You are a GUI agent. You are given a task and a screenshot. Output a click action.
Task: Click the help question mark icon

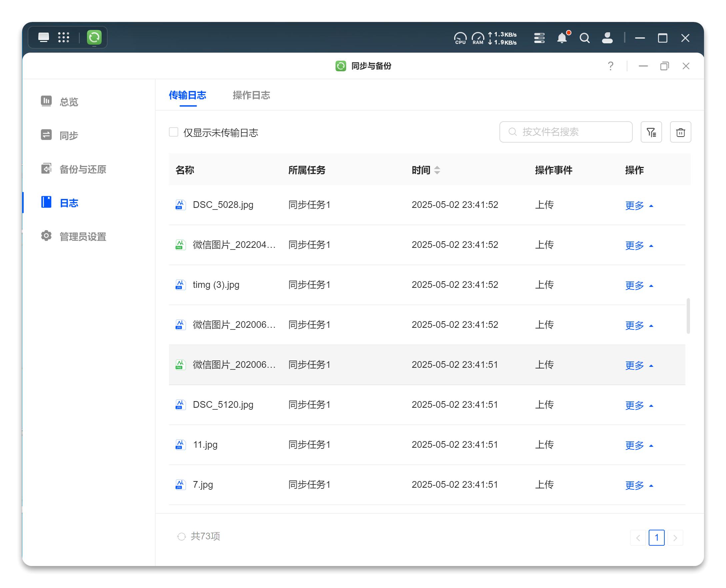point(610,66)
